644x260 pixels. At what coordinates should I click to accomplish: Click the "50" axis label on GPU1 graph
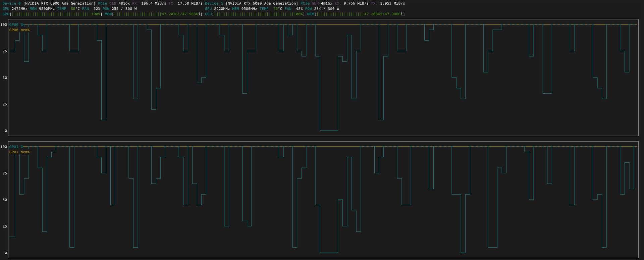pos(5,200)
